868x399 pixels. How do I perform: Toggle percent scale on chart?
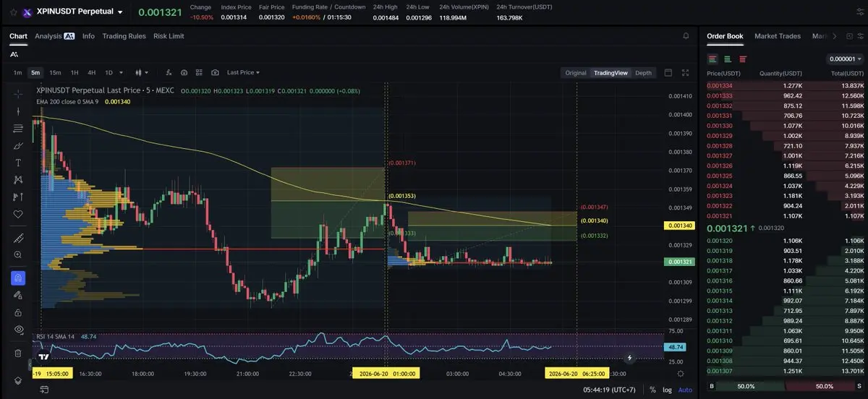coord(652,390)
